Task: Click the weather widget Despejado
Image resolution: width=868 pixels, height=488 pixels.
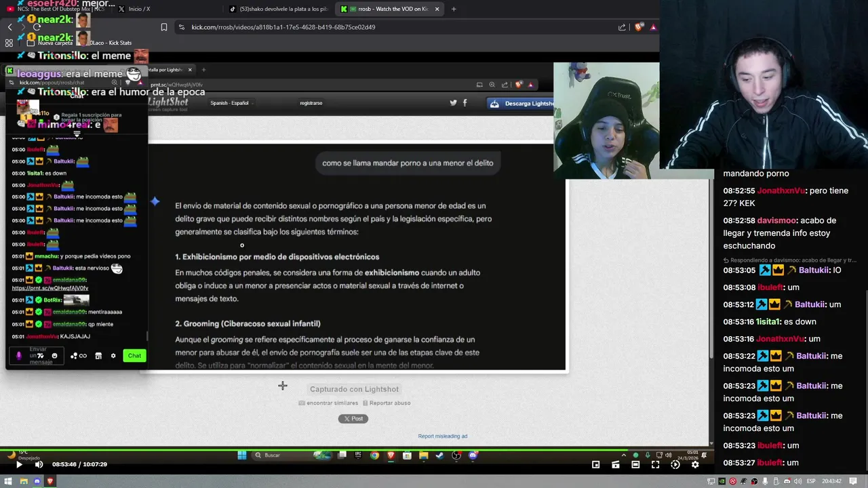Action: click(24, 455)
